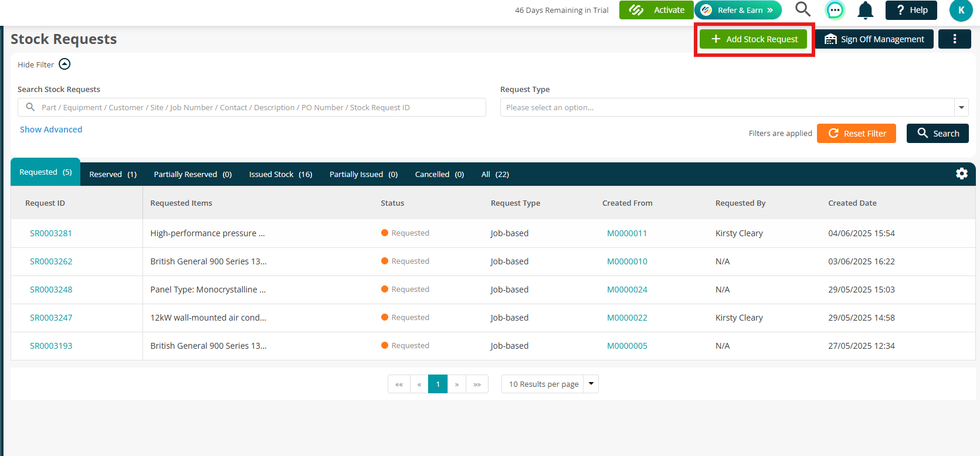Open job M0000024 link
Viewport: 980px width, 456px height.
(627, 290)
